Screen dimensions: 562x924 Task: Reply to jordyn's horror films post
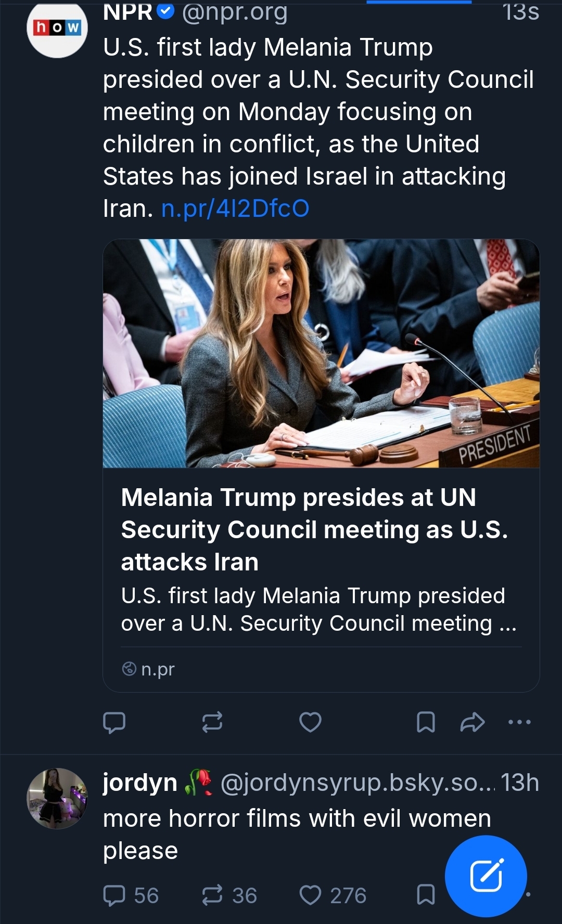(x=114, y=895)
